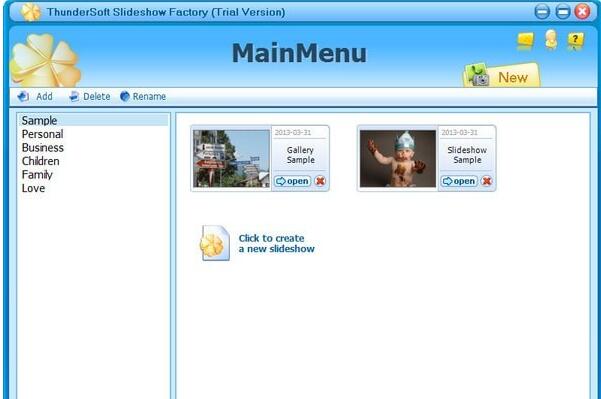Click the New slideshow camera button
601x399 pixels.
click(501, 76)
